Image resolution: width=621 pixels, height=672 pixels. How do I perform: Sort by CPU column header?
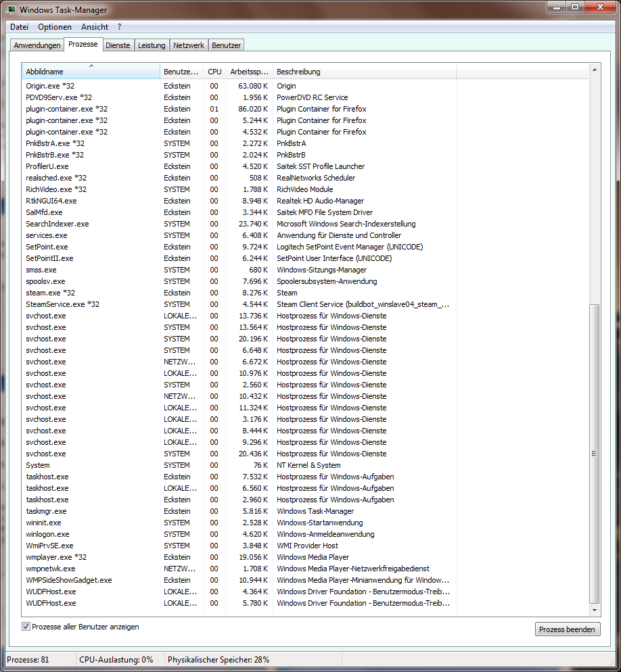[214, 72]
